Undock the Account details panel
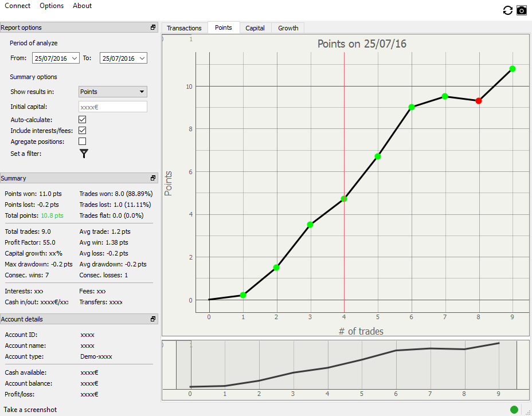 coord(153,319)
